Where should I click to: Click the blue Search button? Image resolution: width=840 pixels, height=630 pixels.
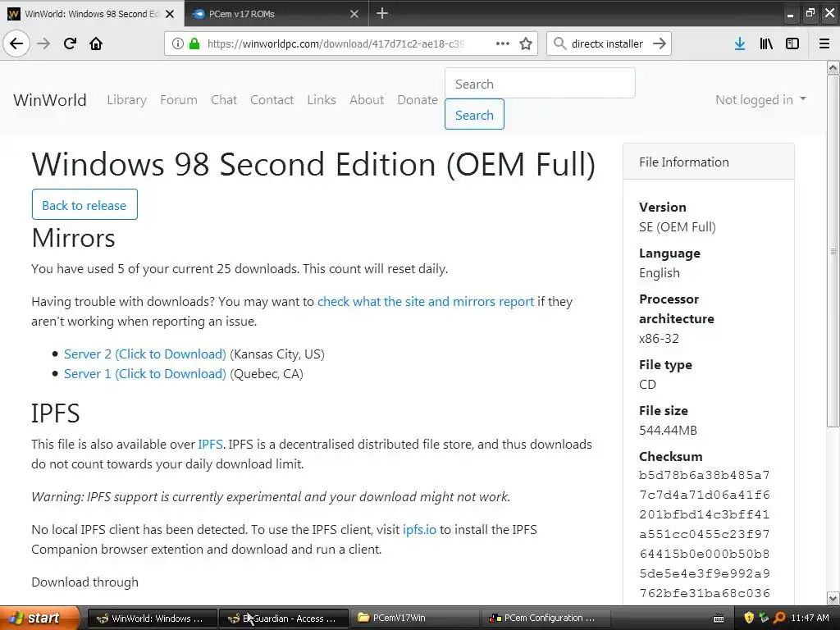[474, 115]
